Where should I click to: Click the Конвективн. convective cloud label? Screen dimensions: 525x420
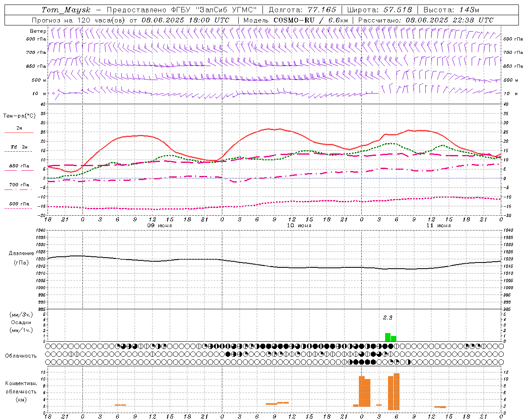(21, 383)
